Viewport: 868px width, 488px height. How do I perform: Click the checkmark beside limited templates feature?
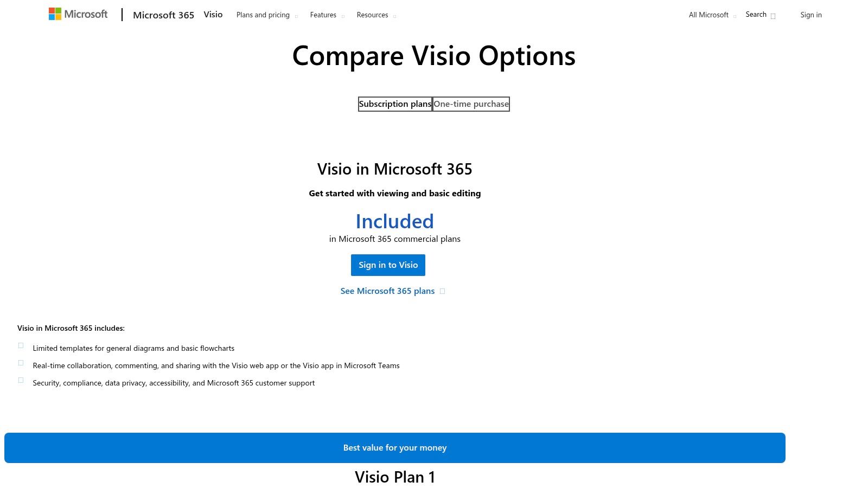coord(21,345)
